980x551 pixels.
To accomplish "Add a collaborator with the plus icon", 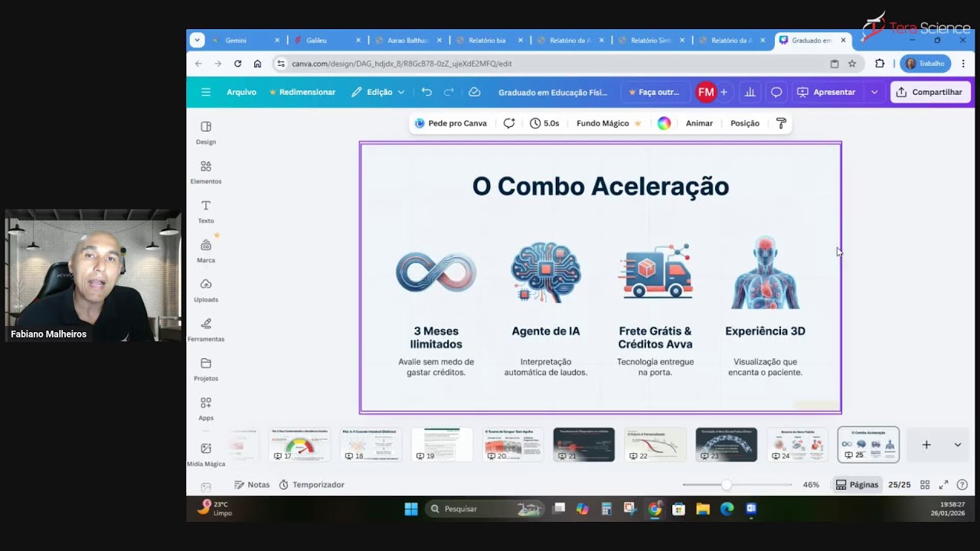I will click(x=724, y=92).
